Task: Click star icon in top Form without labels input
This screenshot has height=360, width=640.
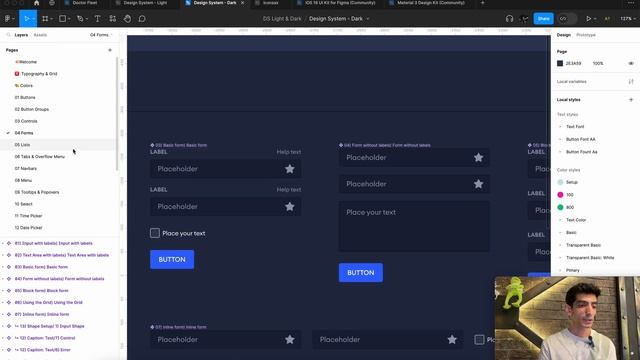Action: (x=478, y=158)
